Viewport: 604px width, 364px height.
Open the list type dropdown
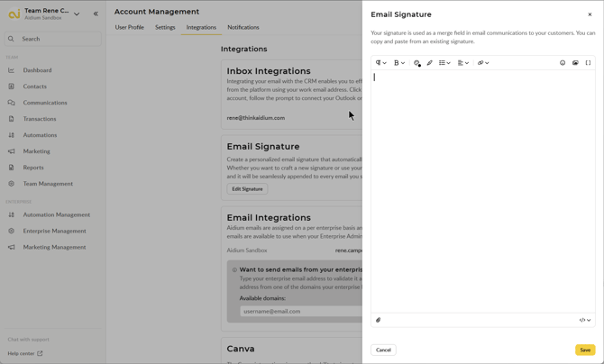[444, 63]
